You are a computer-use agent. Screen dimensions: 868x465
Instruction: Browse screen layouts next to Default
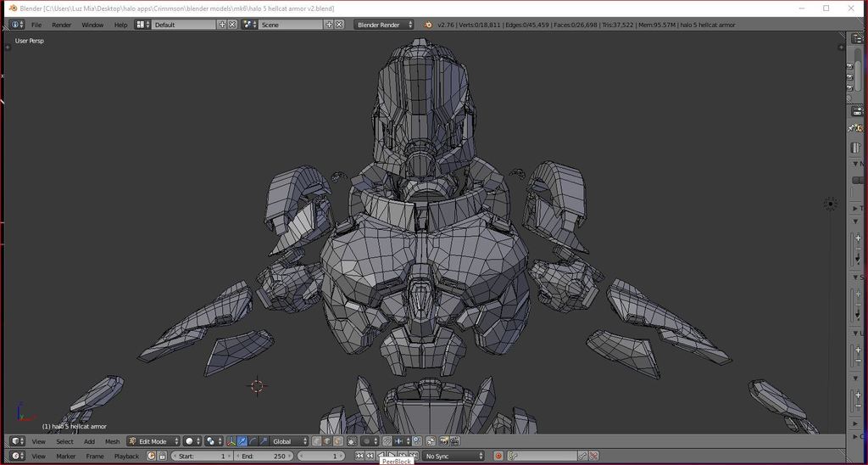[142, 25]
